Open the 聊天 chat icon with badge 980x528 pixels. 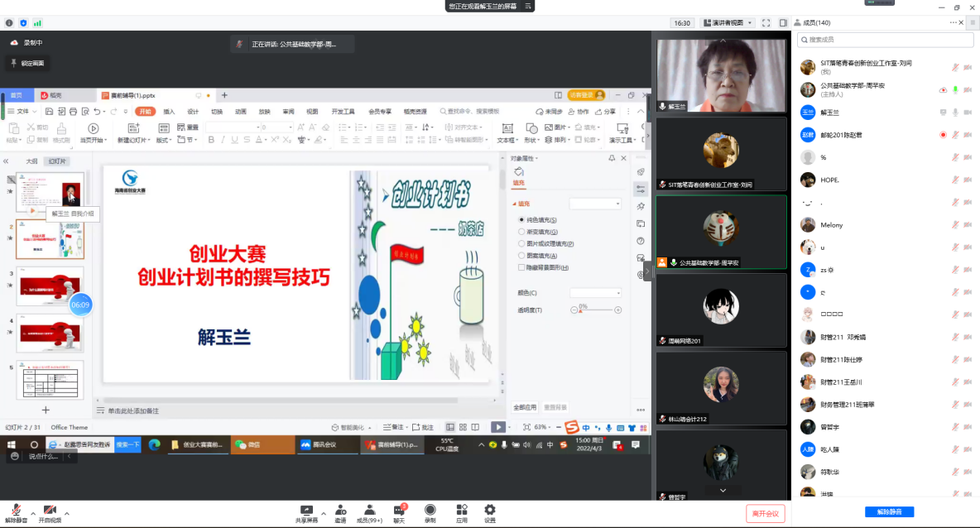pyautogui.click(x=399, y=512)
